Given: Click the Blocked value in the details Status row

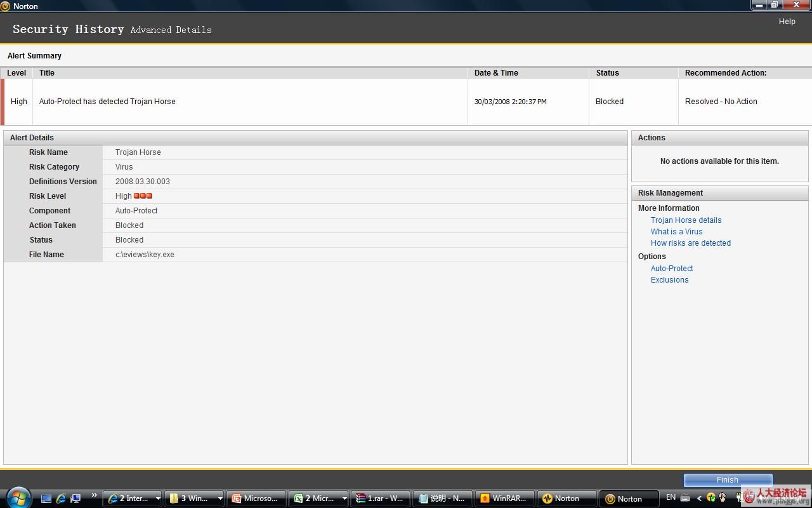Looking at the screenshot, I should point(129,240).
